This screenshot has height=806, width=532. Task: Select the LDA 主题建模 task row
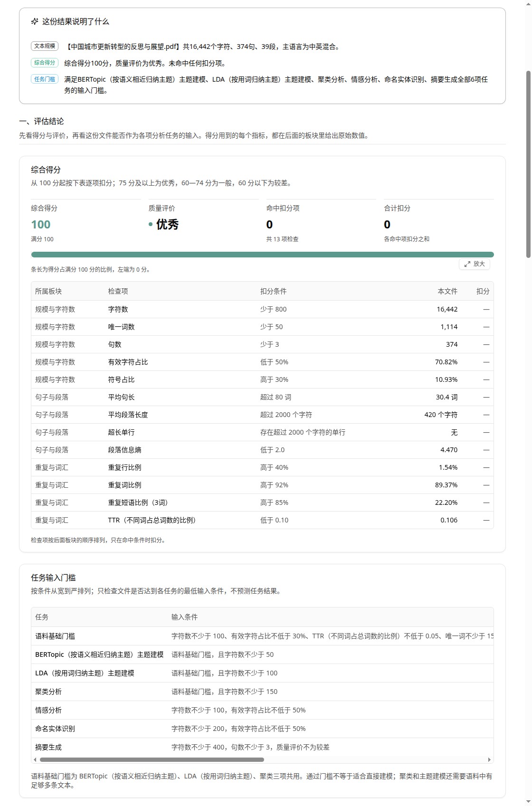262,673
